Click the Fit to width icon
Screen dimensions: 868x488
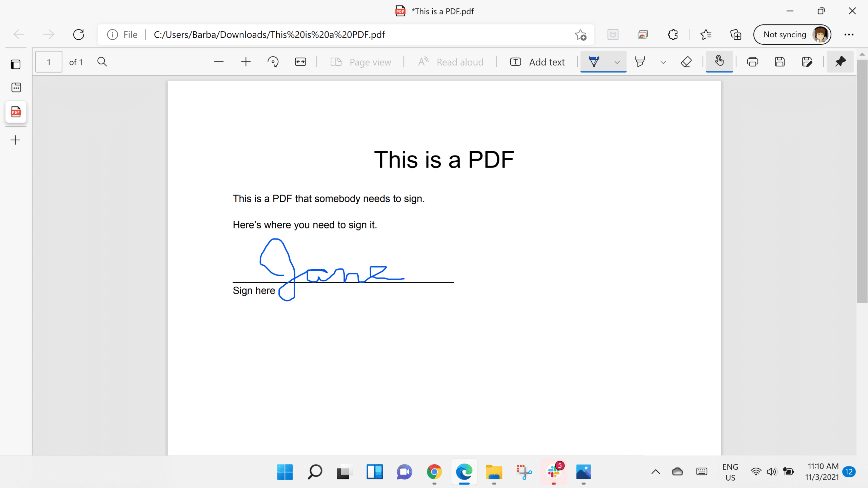[x=300, y=62]
